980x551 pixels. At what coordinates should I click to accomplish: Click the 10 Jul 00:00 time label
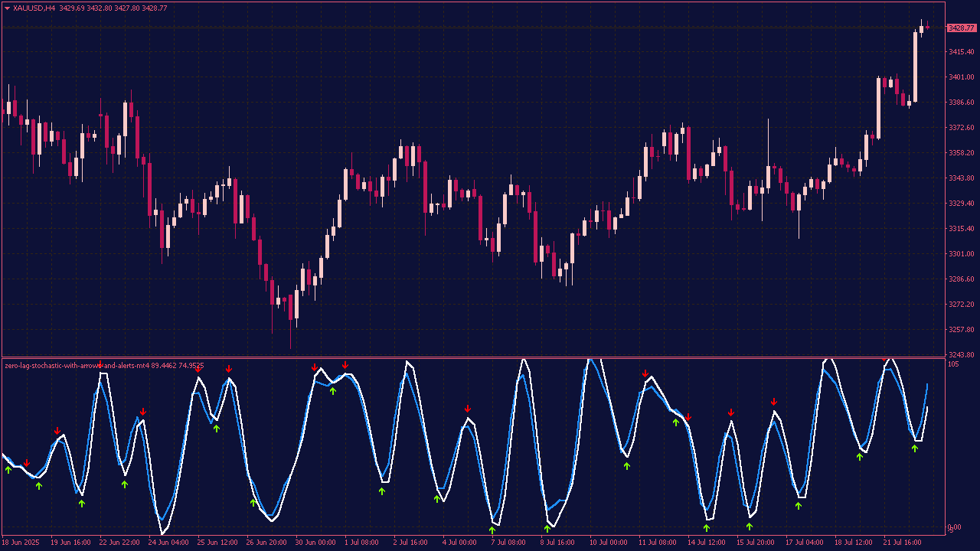608,542
